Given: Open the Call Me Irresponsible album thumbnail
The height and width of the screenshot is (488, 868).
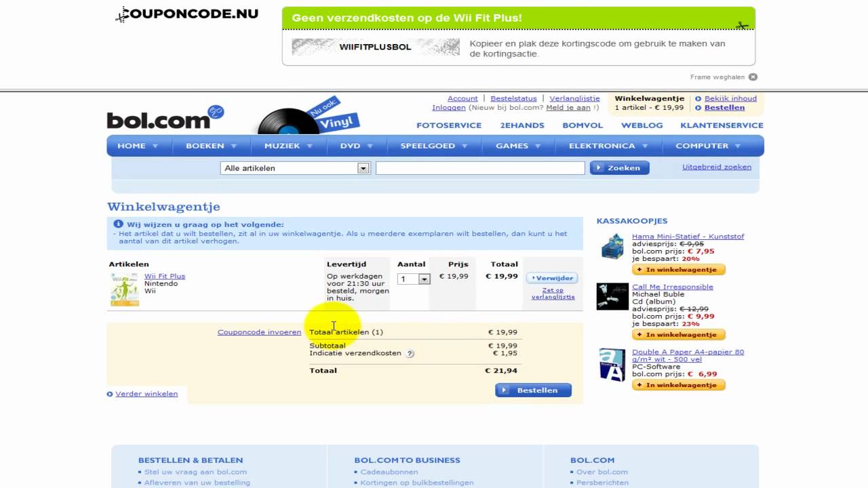Looking at the screenshot, I should [612, 296].
